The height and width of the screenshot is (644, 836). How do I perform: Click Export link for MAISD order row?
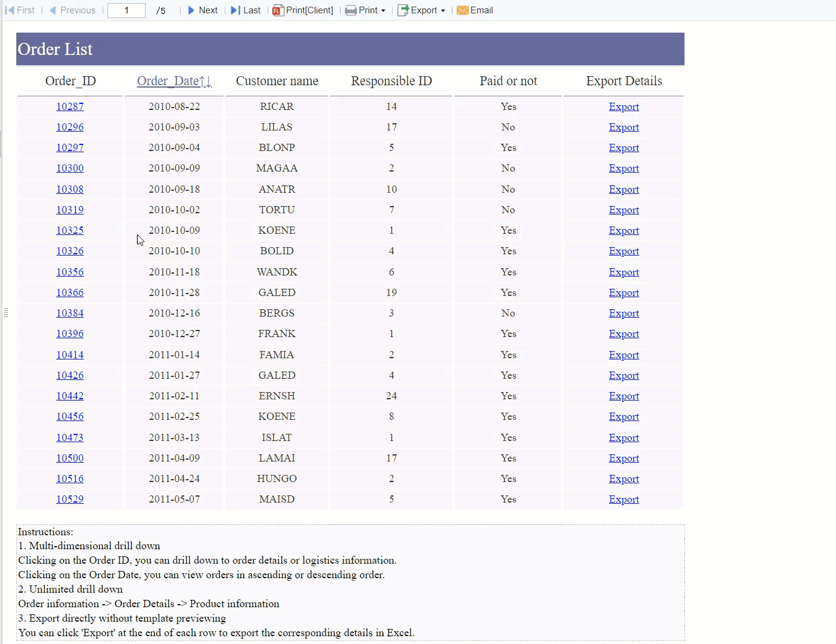pos(623,499)
